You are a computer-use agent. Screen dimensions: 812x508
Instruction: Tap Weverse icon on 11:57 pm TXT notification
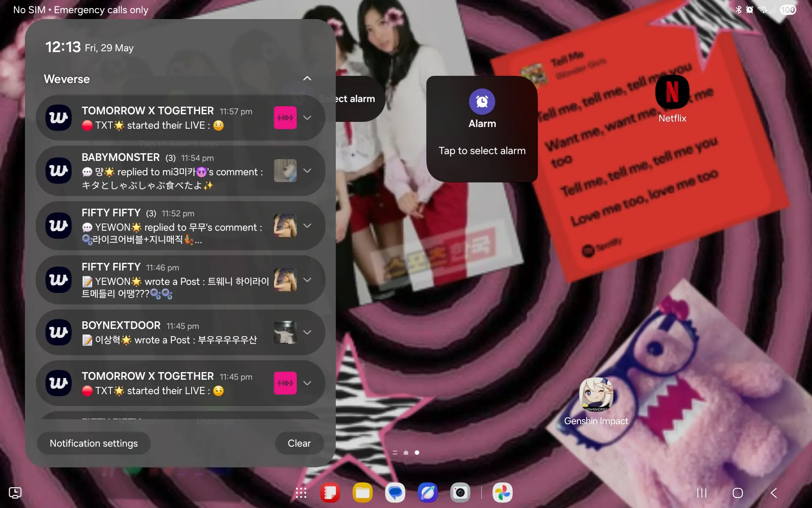[58, 118]
